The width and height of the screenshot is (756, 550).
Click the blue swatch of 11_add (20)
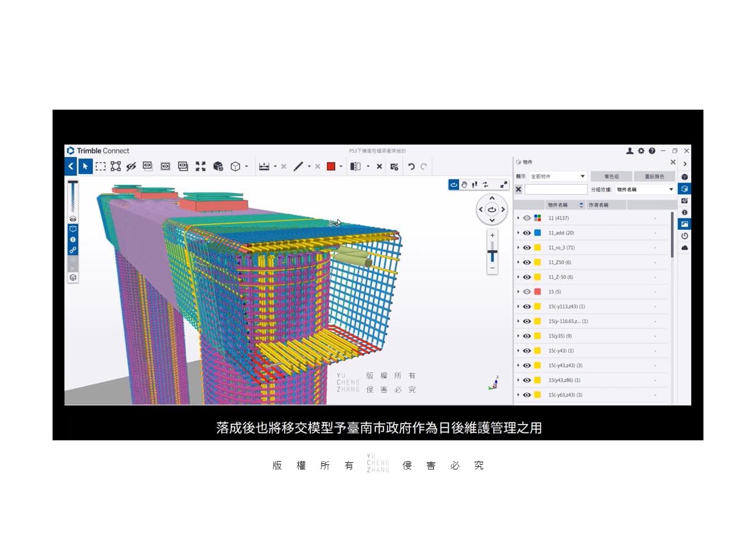click(537, 233)
